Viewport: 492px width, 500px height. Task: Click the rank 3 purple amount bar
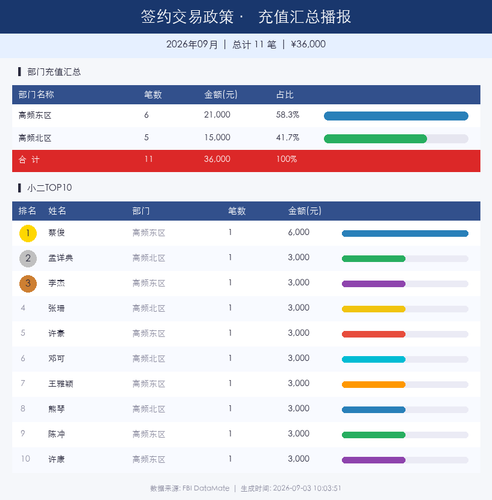pyautogui.click(x=374, y=284)
